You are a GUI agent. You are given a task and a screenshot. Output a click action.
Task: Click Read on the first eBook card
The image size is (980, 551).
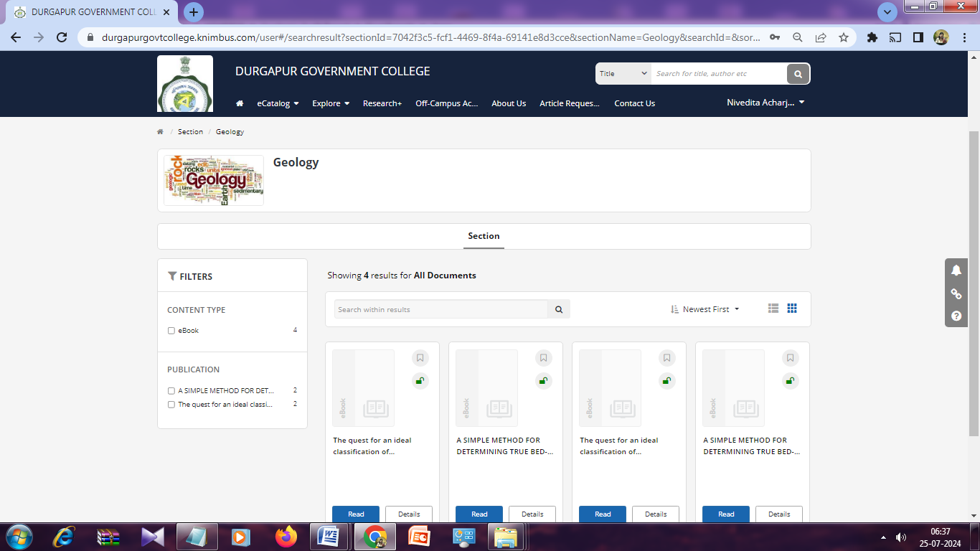tap(356, 514)
